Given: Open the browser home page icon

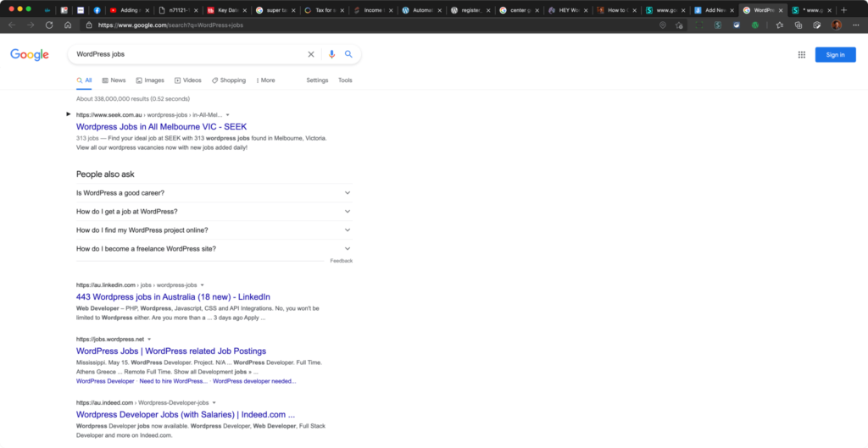Looking at the screenshot, I should (x=68, y=25).
